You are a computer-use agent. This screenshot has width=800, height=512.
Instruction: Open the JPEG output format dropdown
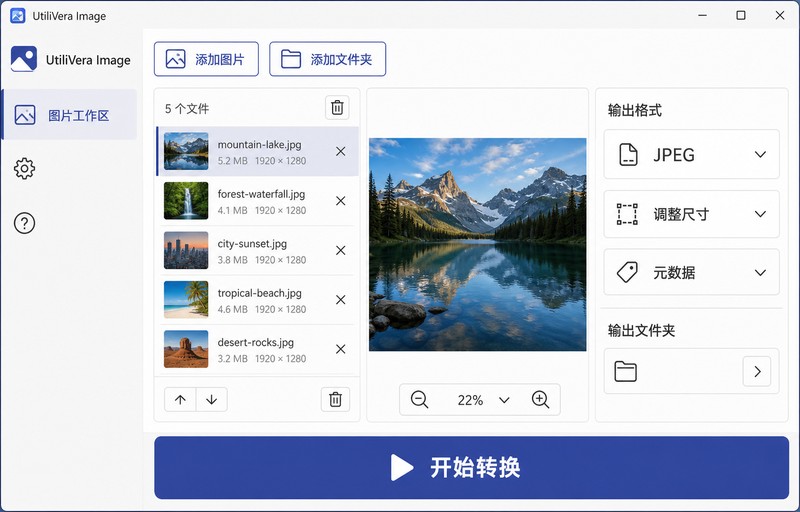[691, 155]
